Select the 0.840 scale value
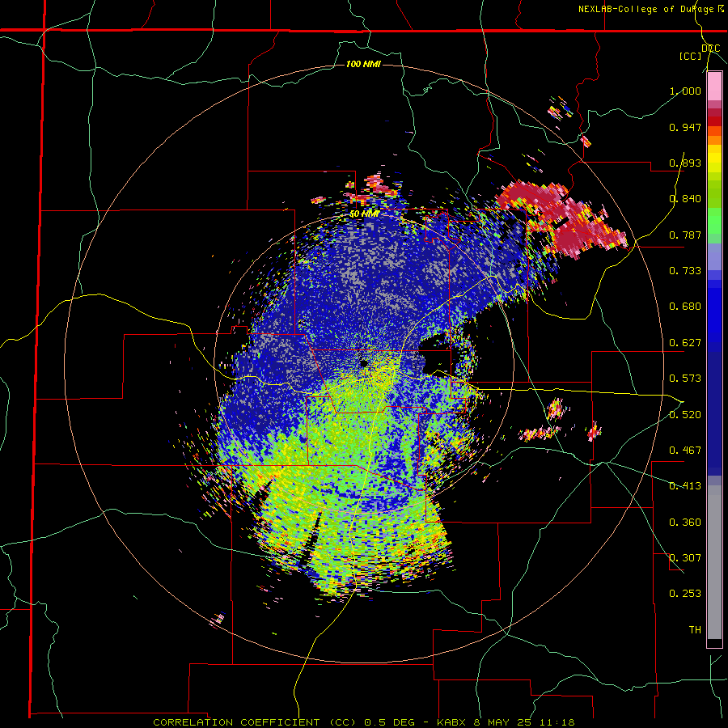 (x=685, y=199)
